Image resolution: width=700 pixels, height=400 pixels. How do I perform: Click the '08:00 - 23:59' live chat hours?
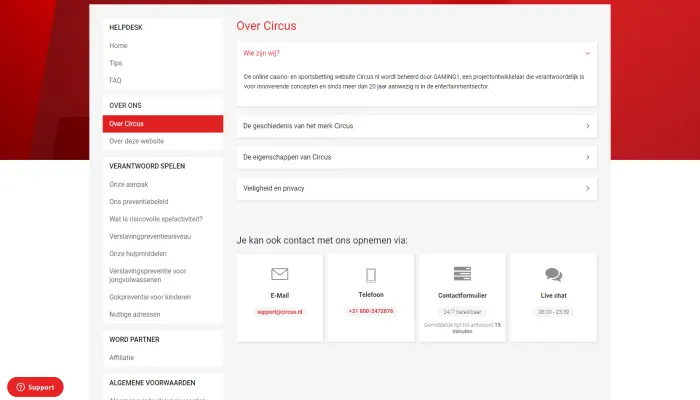pyautogui.click(x=554, y=312)
